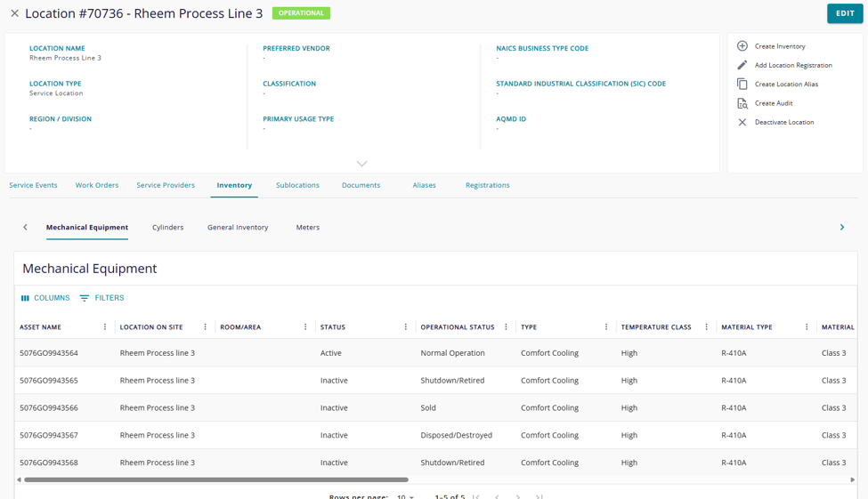Click the Deactivate Location X icon
Viewport: 868px width, 499px height.
click(742, 122)
